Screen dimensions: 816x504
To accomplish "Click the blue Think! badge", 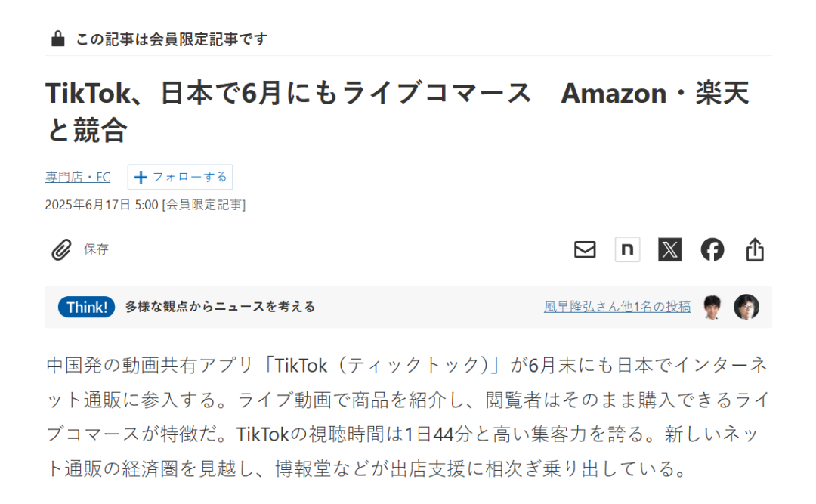I will point(86,308).
